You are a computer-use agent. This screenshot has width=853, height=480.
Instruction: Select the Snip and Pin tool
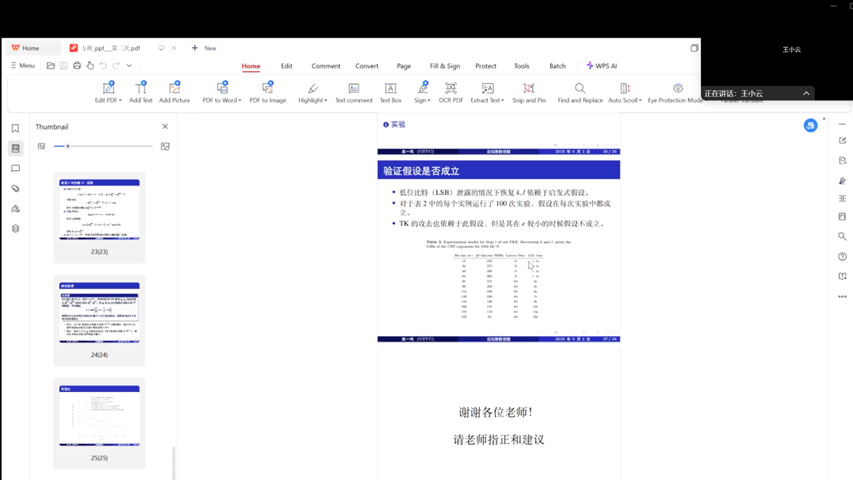pyautogui.click(x=529, y=92)
